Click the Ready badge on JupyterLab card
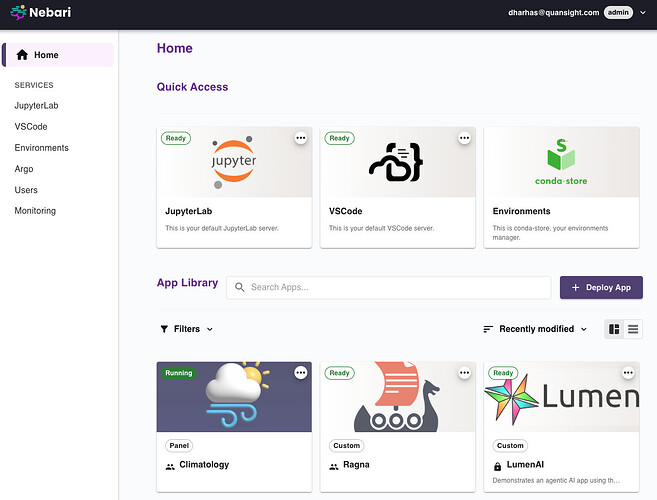Screen dimensions: 657x500 point(176,138)
